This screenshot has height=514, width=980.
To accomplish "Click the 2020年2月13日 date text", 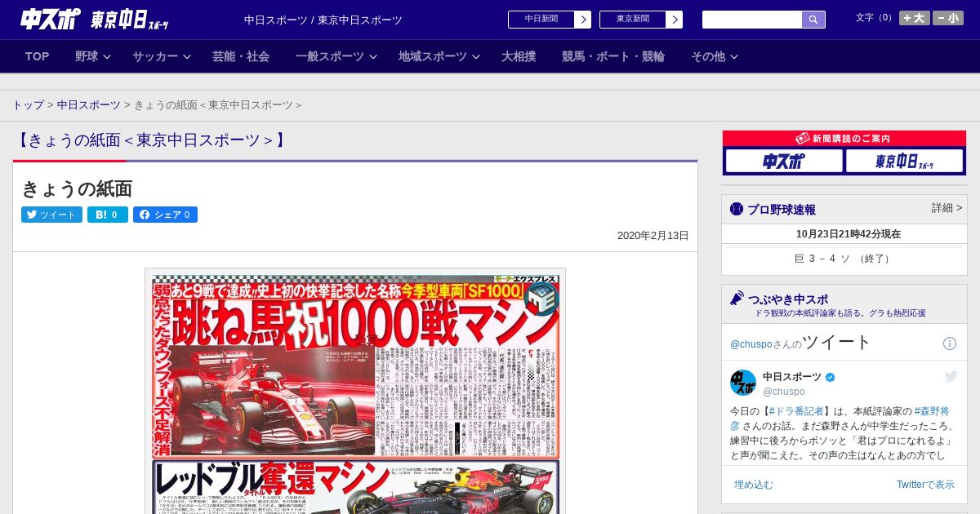I will click(653, 236).
